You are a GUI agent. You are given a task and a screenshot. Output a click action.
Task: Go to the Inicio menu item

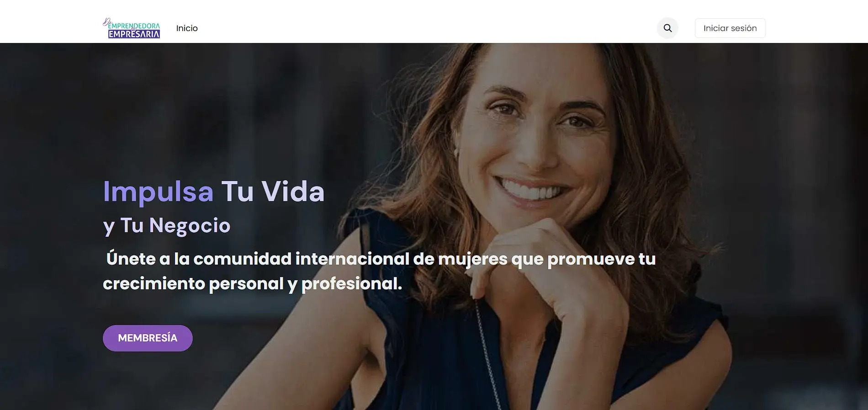click(x=187, y=28)
